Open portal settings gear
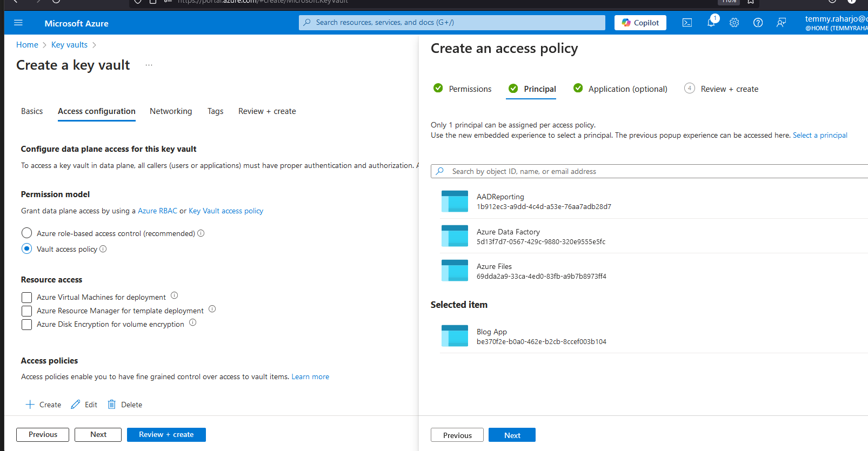This screenshot has width=868, height=451. (x=734, y=23)
